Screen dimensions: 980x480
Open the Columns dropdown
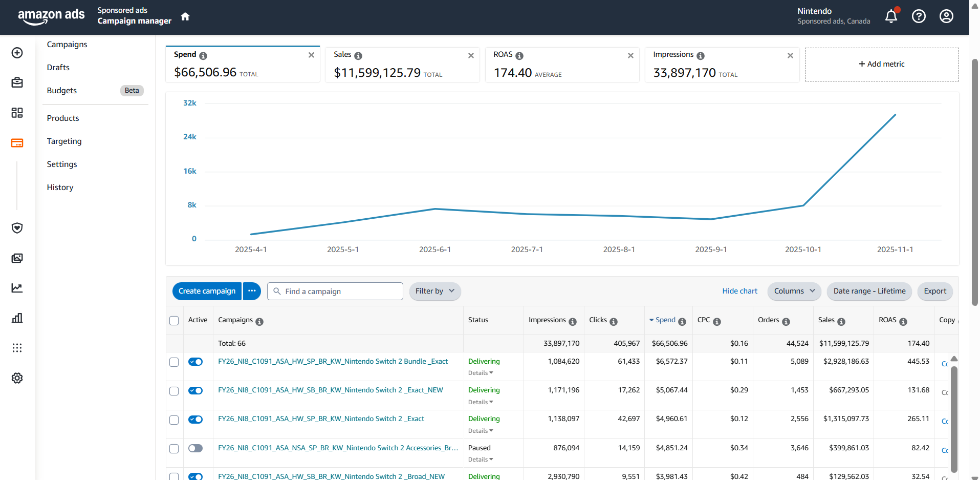[794, 291]
